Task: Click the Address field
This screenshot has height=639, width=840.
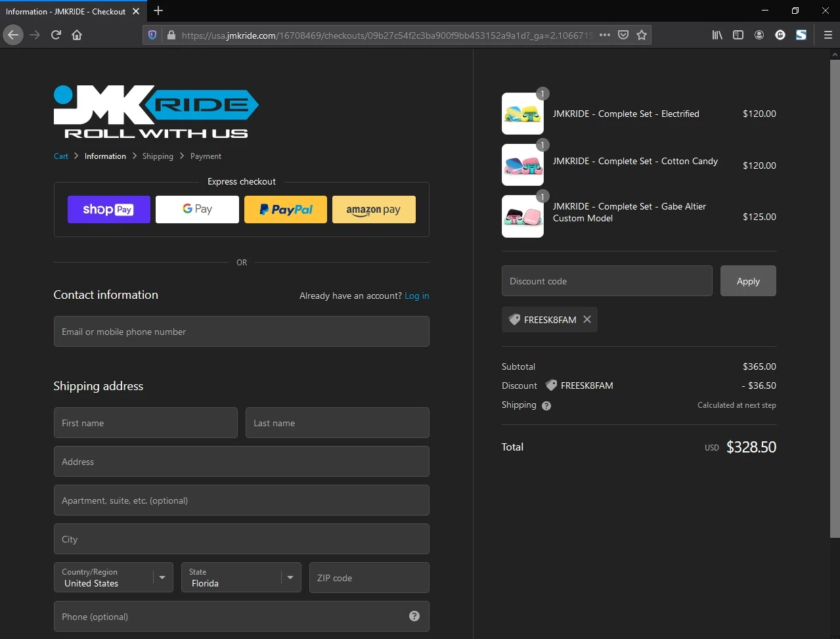Action: pos(242,461)
